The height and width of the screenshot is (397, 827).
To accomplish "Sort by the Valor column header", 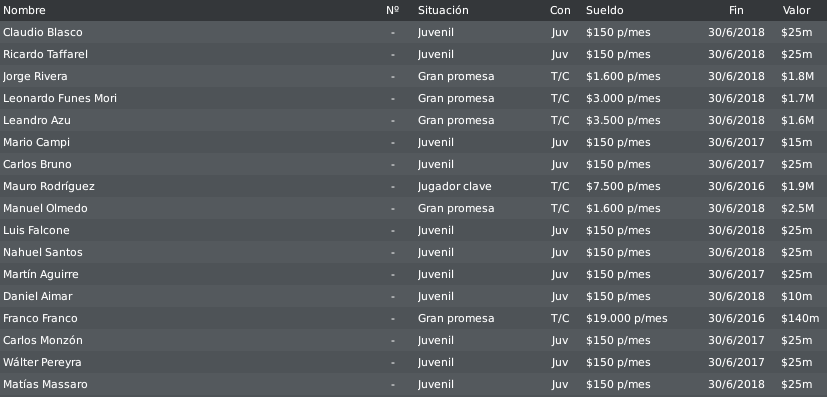I will click(x=796, y=11).
